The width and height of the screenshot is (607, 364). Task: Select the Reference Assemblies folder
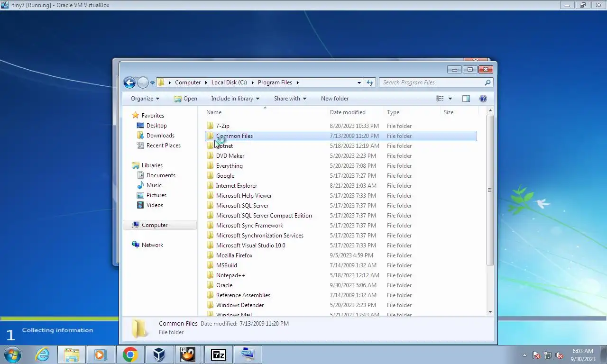[243, 295]
